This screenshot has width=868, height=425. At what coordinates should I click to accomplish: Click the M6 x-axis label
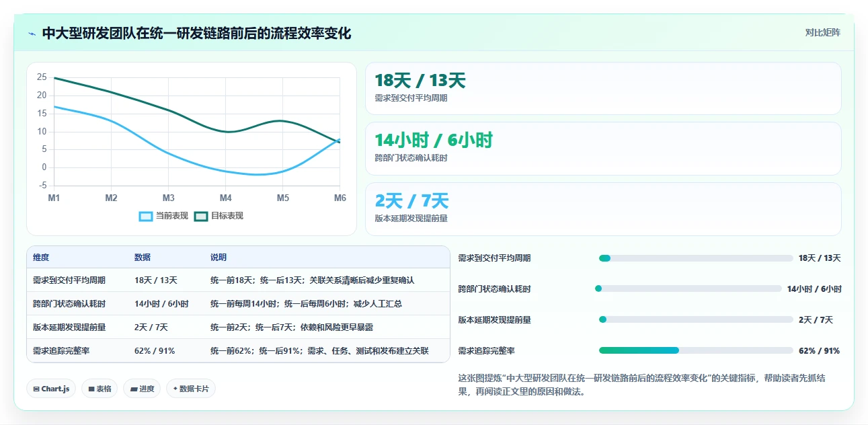(340, 198)
